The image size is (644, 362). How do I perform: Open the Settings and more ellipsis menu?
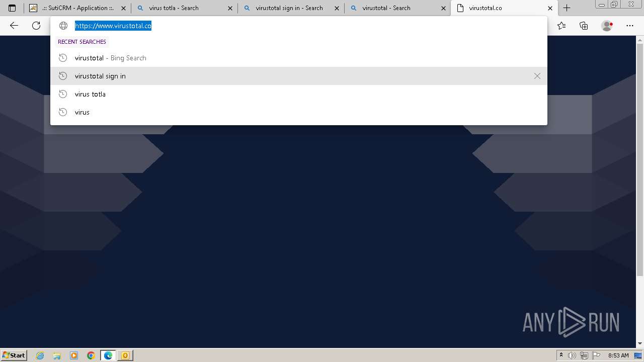pos(630,26)
